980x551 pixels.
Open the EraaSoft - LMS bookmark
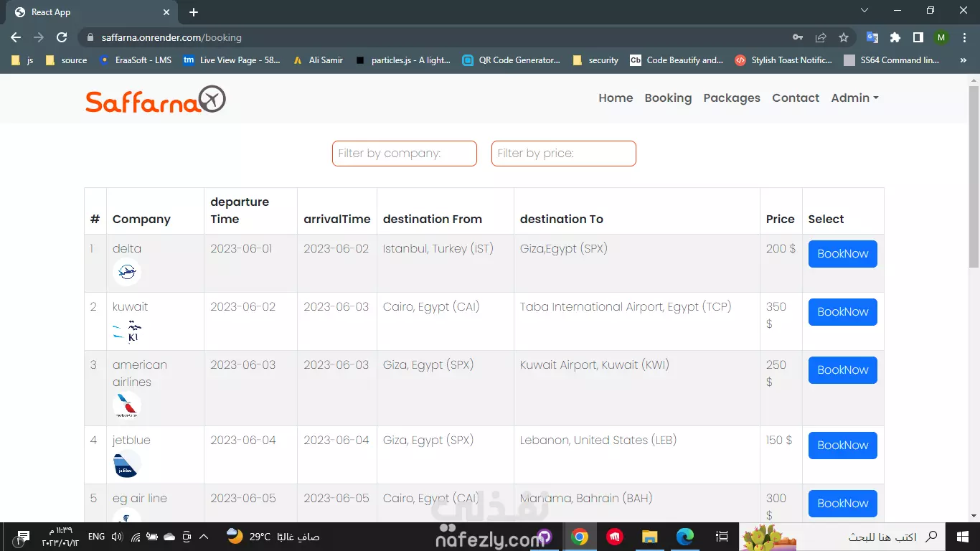[x=136, y=60]
